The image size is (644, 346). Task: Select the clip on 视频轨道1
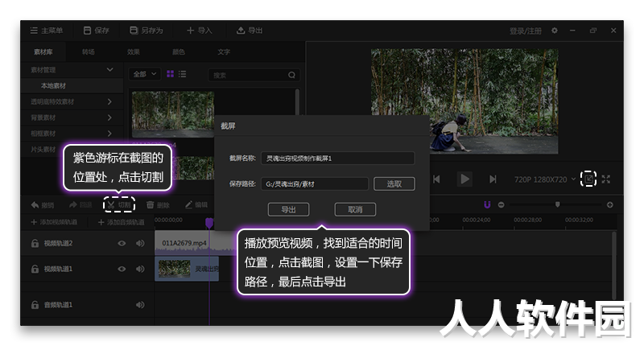pos(187,269)
